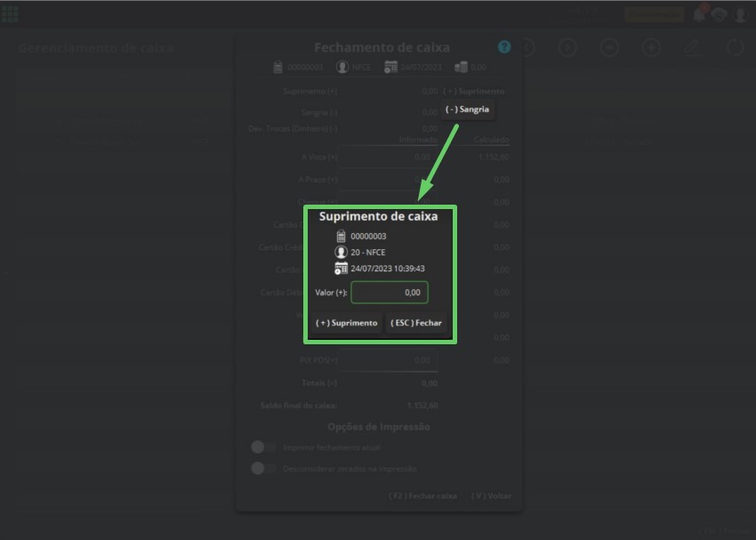Click the circled right-arrow next icon
Screen dimensions: 756x540
[x=567, y=47]
